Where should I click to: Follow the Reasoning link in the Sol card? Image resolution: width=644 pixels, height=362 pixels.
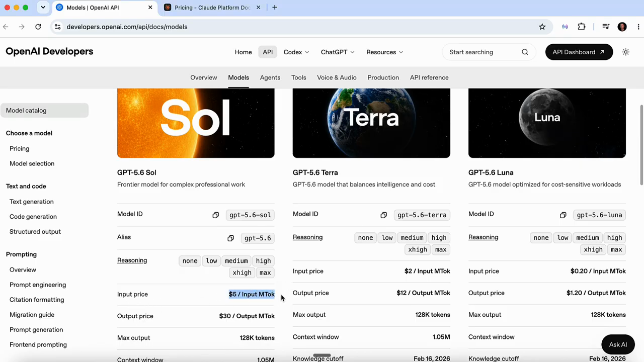point(132,260)
